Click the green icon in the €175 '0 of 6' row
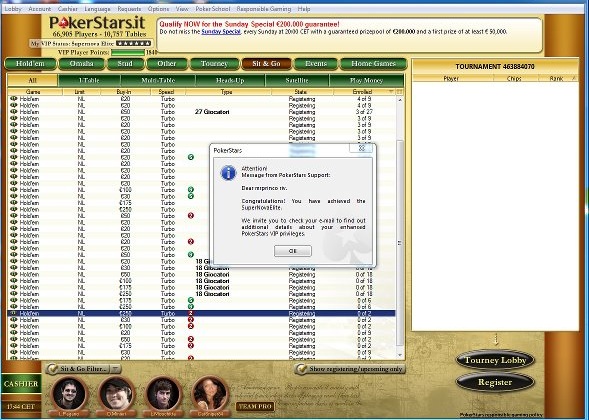The width and height of the screenshot is (589, 420). coord(191,300)
